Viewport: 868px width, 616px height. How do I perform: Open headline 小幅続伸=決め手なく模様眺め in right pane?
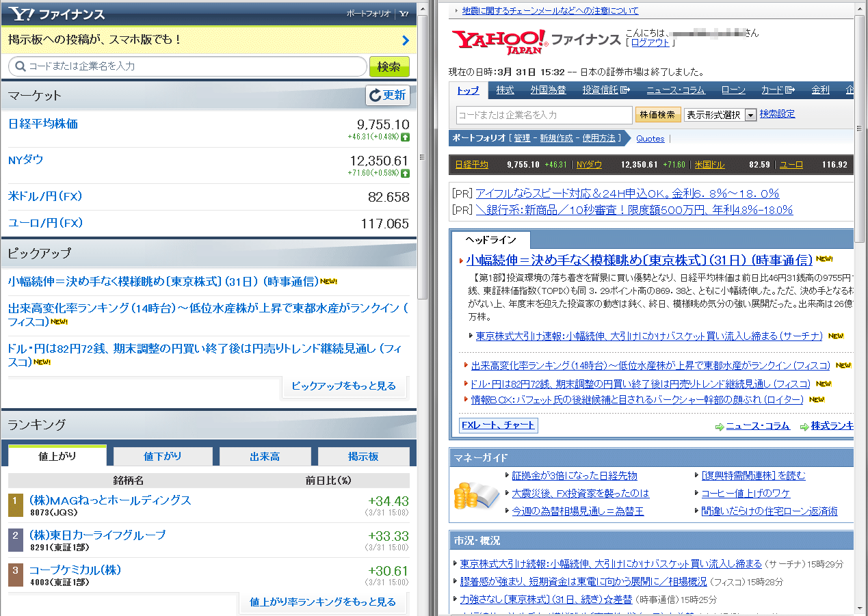[640, 260]
